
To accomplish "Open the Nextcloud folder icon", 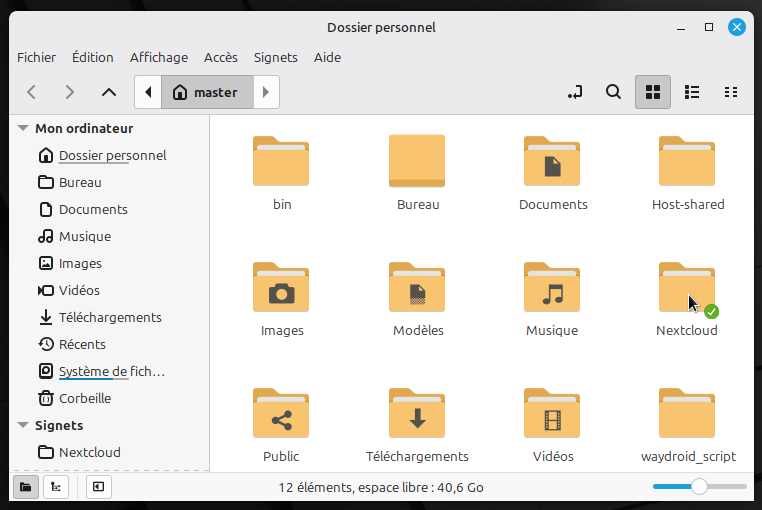I will (686, 290).
